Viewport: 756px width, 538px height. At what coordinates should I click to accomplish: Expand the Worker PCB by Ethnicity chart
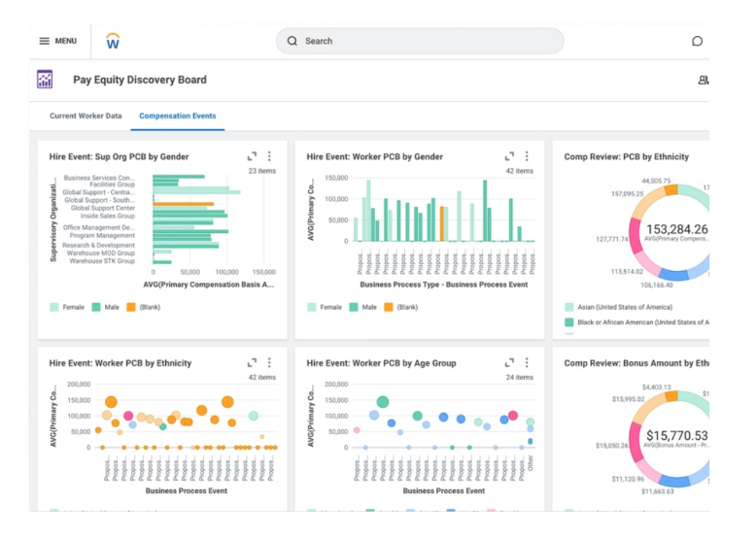[x=252, y=362]
